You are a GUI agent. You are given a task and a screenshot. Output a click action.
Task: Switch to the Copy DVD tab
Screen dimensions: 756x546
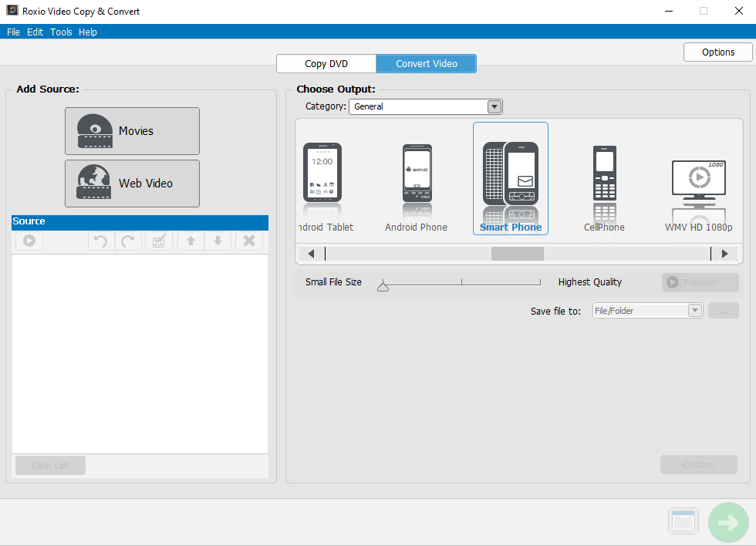326,63
